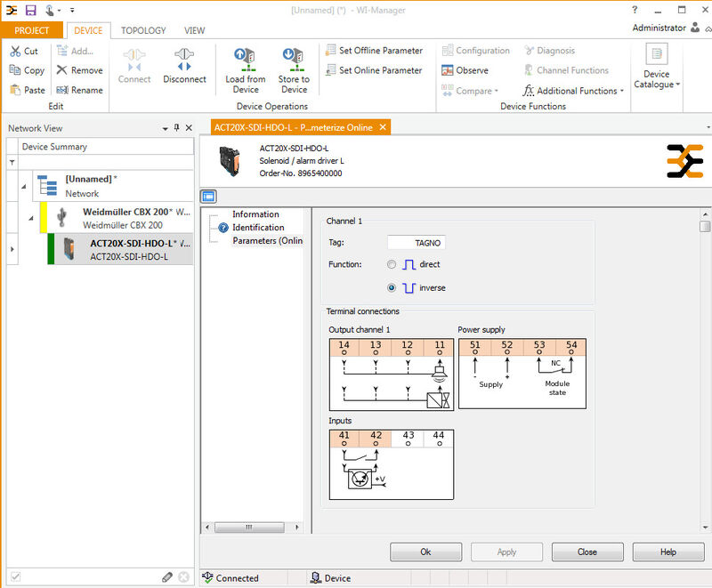
Task: Click Load from Device icon
Action: [x=246, y=60]
